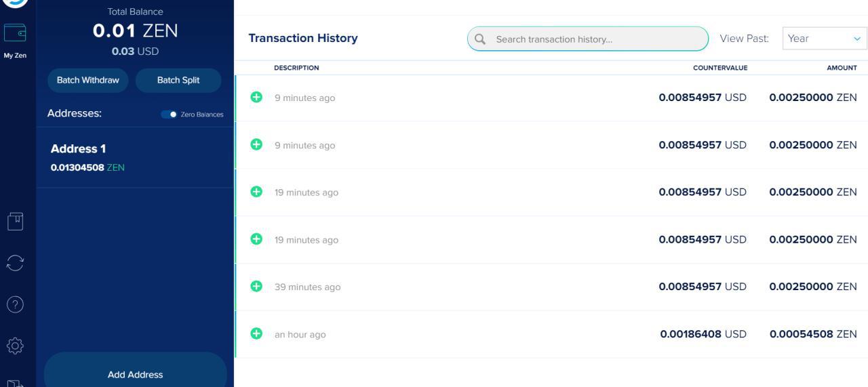Viewport: 868px width, 387px height.
Task: Click the Add Address button
Action: 135,374
